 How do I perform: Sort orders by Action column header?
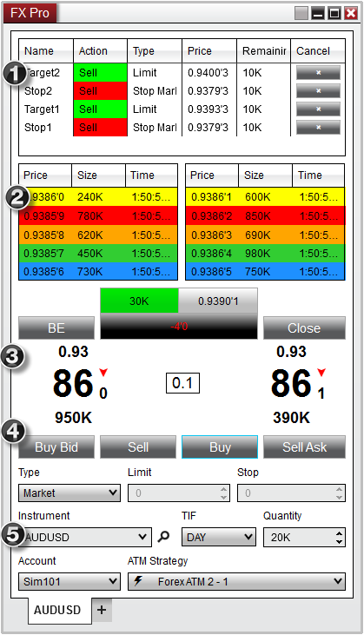pos(101,51)
